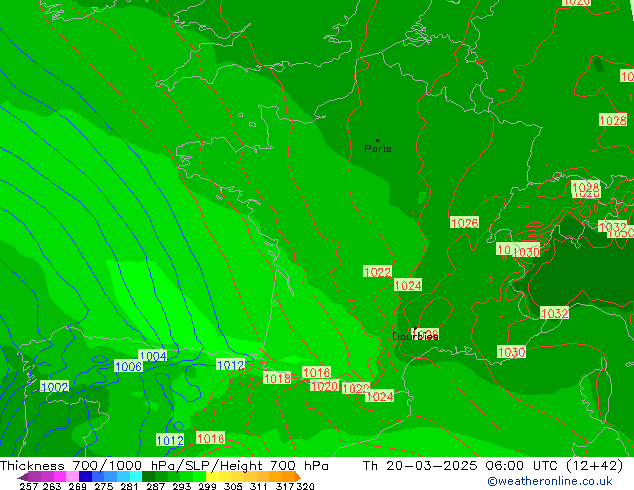Pick the dark blue swatch in the legend
Viewport: 634px width, 490px height.
pos(85,476)
